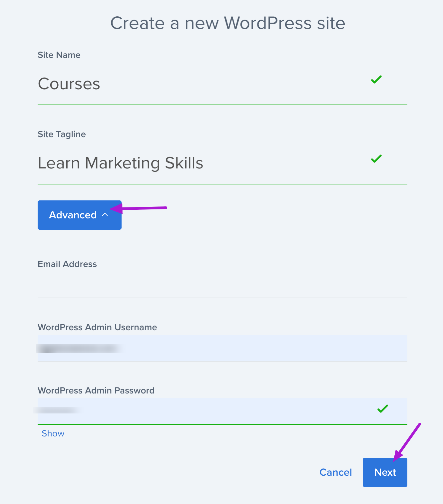443x504 pixels.
Task: Click the WordPress Admin Username label
Action: pos(97,327)
